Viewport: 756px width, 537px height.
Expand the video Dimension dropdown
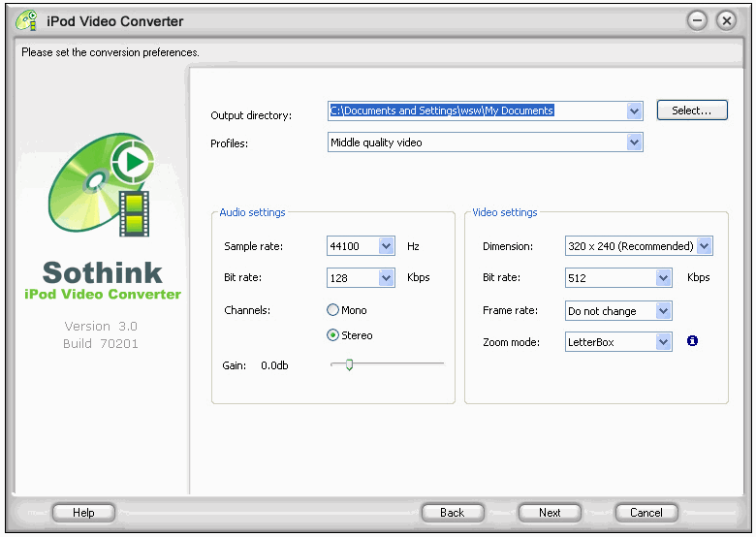[704, 246]
